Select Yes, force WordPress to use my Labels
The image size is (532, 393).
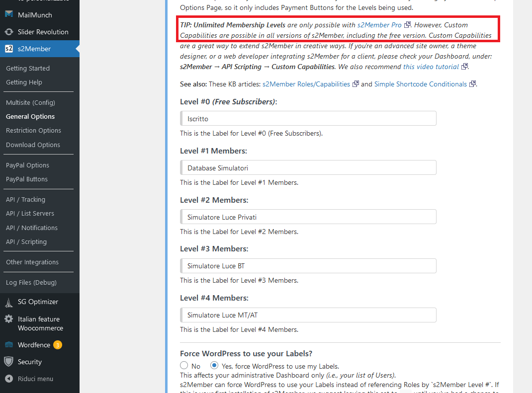[x=214, y=365]
